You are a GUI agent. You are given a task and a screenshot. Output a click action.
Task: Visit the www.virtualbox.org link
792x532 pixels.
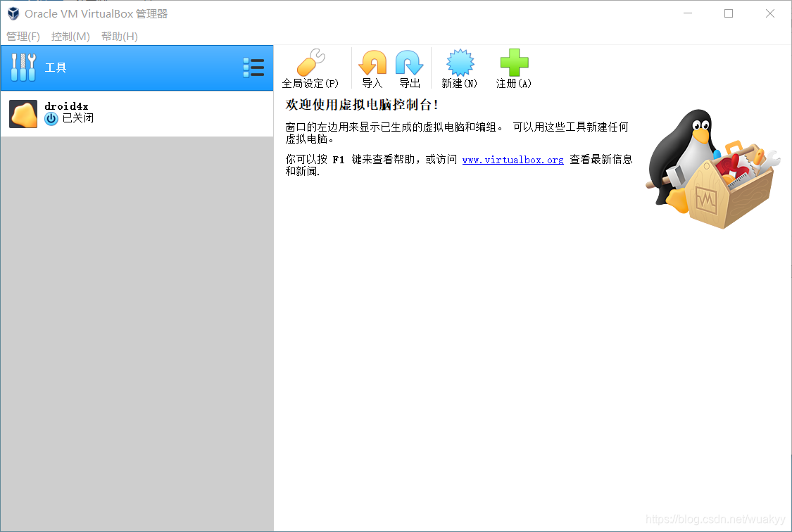point(513,160)
